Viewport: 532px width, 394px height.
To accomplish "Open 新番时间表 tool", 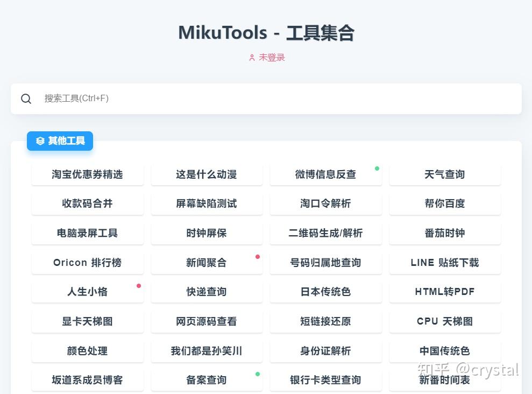I will (445, 380).
